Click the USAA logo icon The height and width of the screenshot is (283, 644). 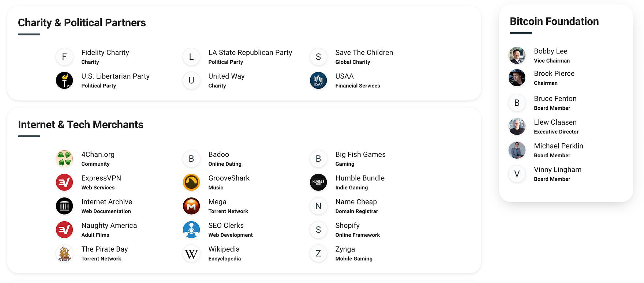coord(318,80)
